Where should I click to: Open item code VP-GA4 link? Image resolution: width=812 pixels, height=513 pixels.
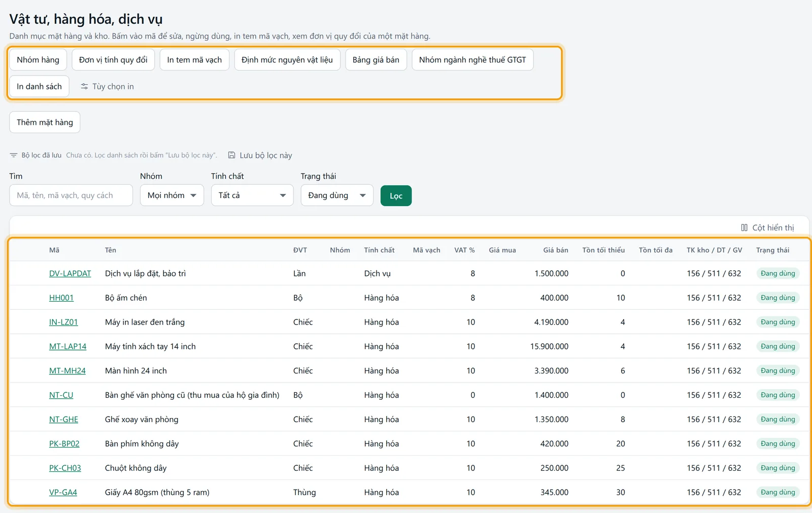pos(63,492)
